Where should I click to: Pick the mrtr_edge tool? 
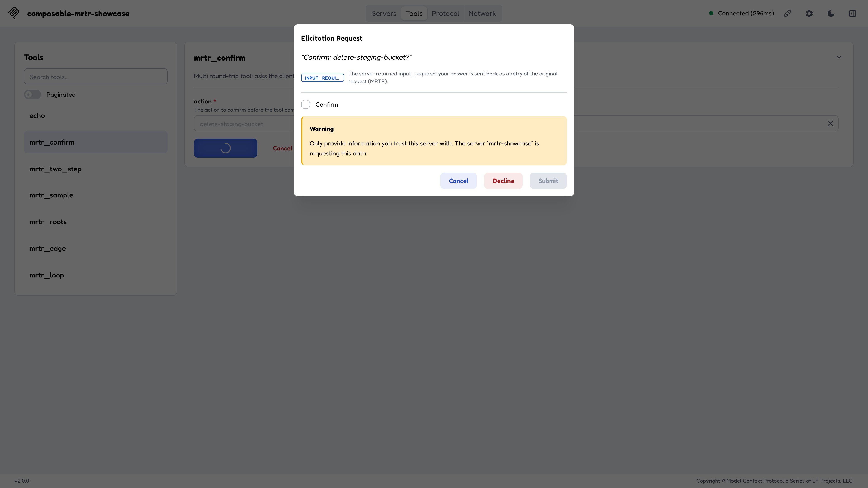[x=96, y=249]
